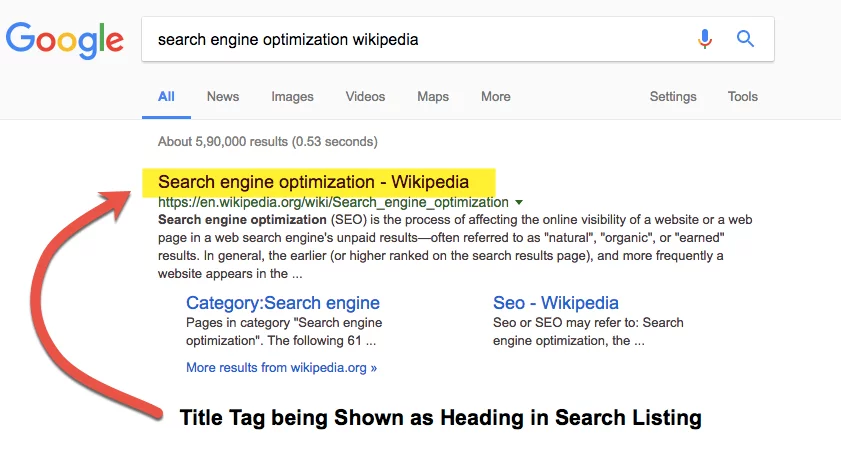
Task: Start voice search with microphone icon
Action: 705,39
